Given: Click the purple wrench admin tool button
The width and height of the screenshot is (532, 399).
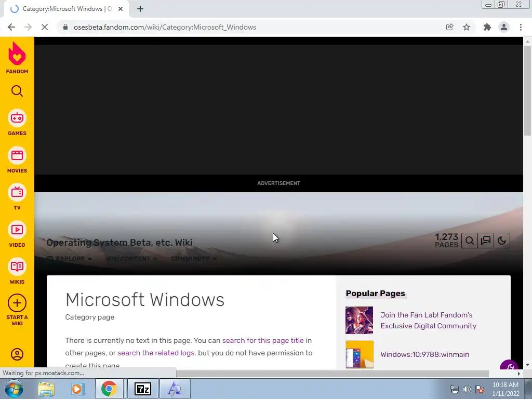Looking at the screenshot, I should coord(509,366).
